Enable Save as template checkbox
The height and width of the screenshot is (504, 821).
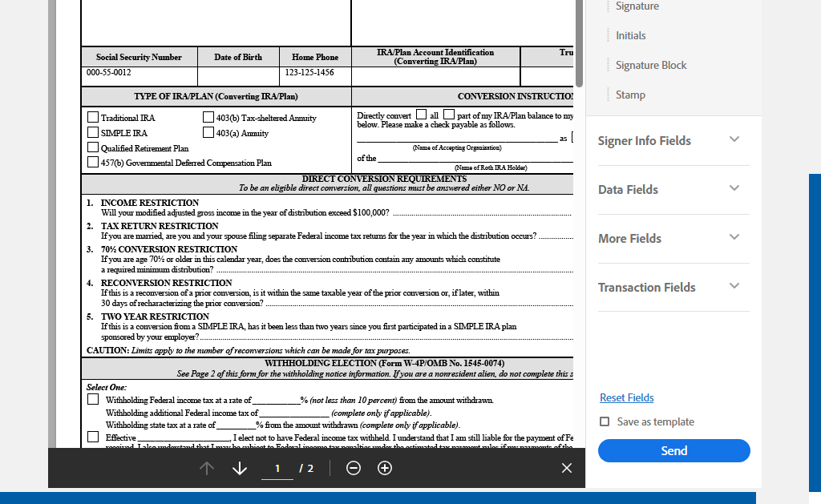point(605,421)
